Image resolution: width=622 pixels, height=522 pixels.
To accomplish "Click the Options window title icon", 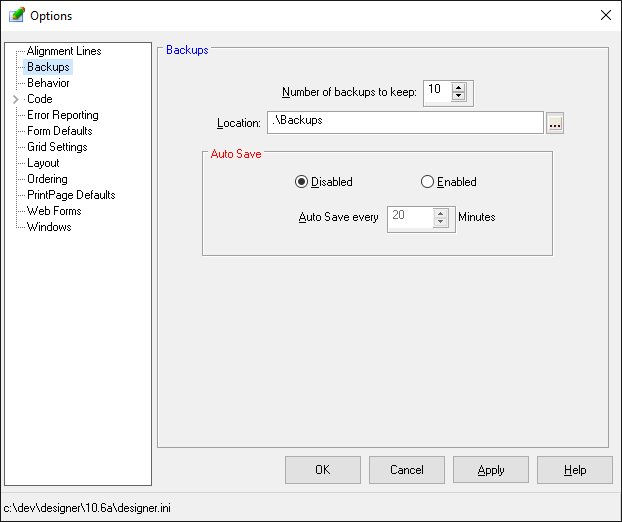I will tap(16, 15).
